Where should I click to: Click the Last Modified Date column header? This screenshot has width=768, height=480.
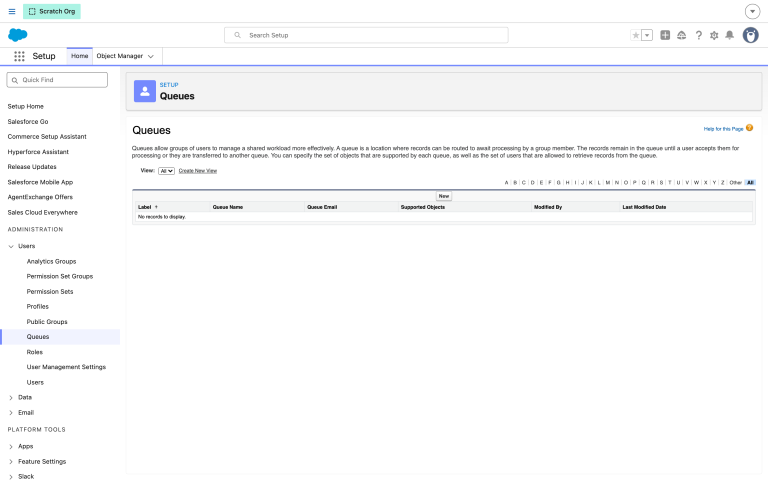coord(644,207)
